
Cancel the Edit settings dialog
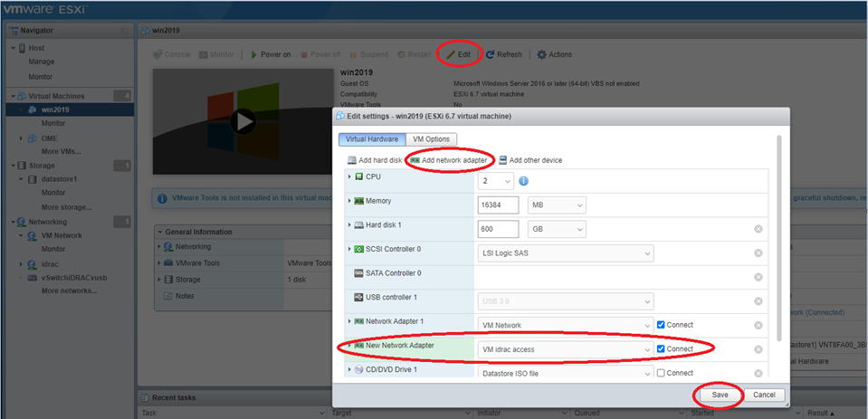(x=764, y=395)
